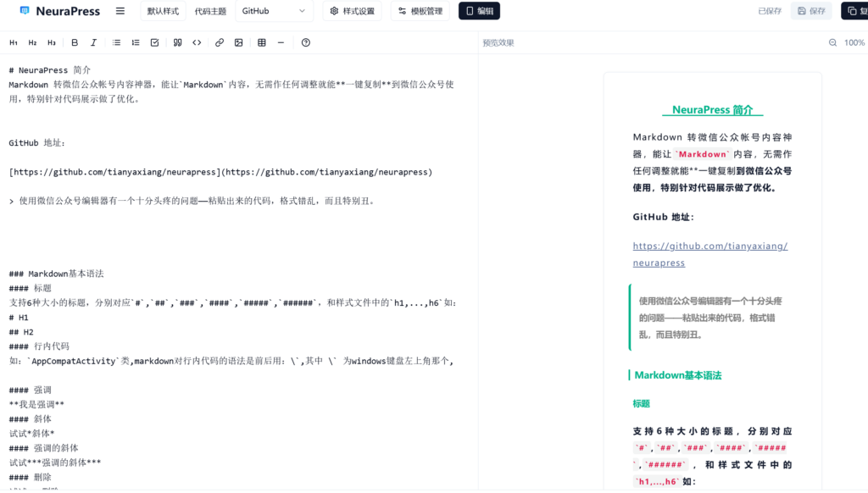The height and width of the screenshot is (493, 868).
Task: Click '# NeuraPress 简介' line in editor
Action: [x=50, y=70]
